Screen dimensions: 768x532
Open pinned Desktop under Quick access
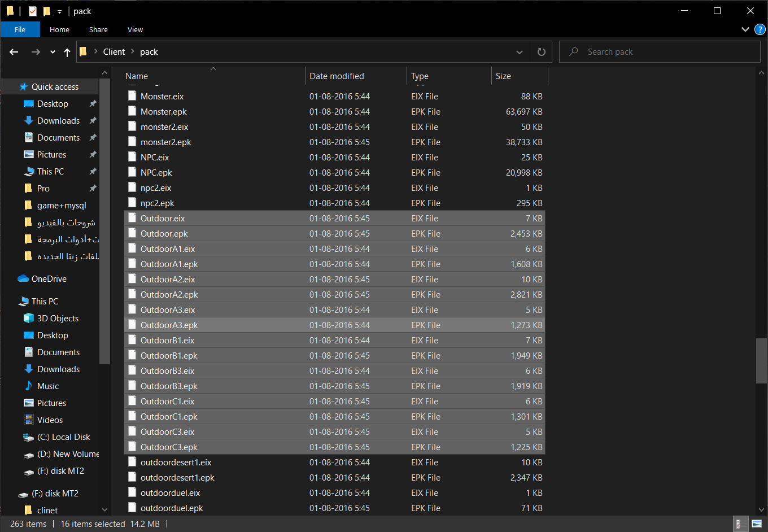[x=53, y=104]
